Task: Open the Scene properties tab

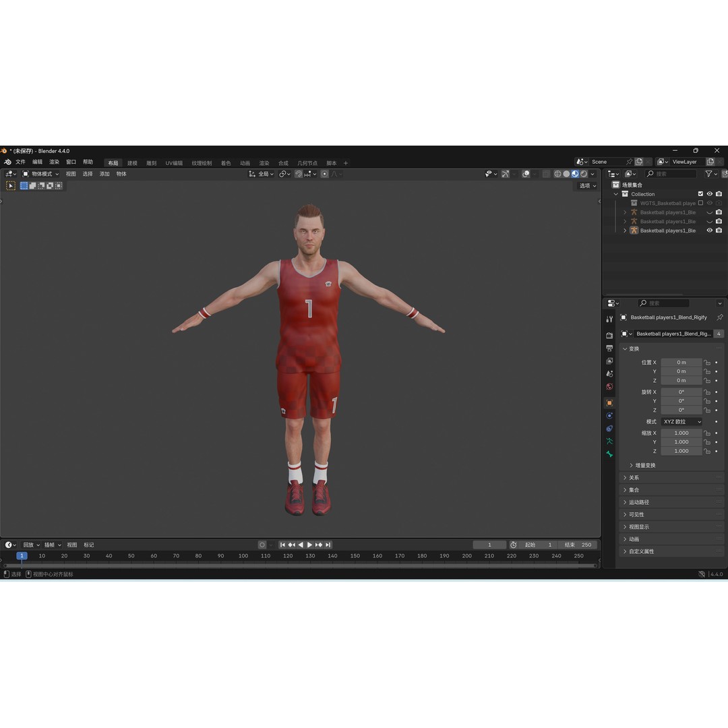Action: click(x=609, y=373)
